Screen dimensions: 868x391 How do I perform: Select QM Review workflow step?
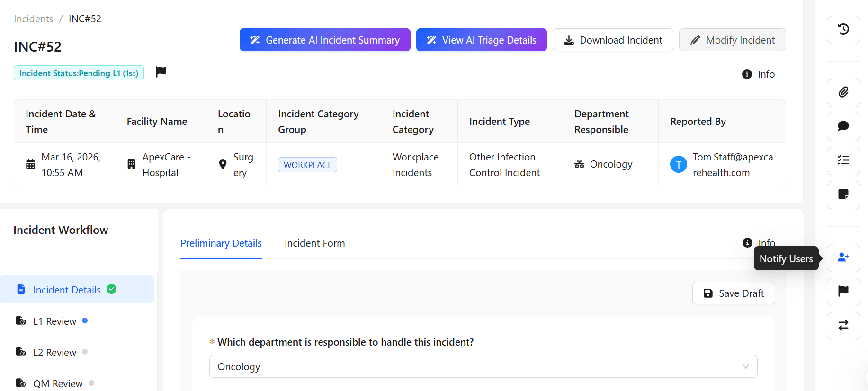[x=57, y=384]
